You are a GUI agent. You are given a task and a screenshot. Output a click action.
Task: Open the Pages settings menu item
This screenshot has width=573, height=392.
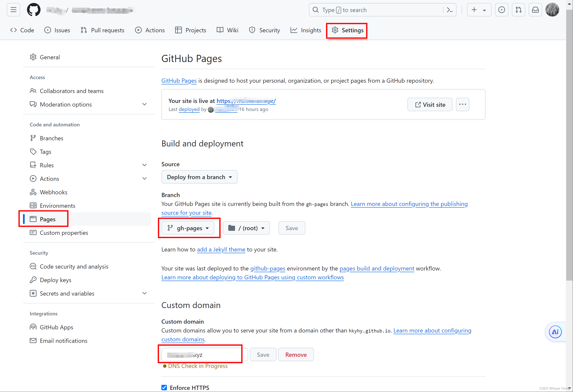[47, 219]
